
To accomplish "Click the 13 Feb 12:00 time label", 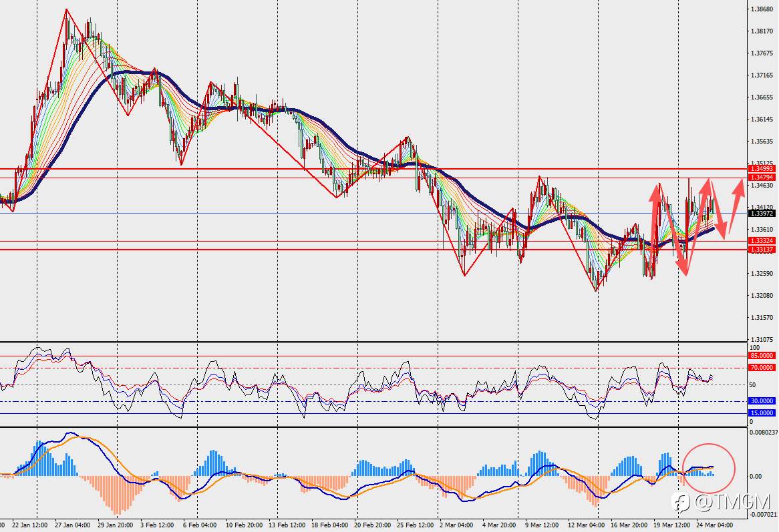I will pos(287,525).
